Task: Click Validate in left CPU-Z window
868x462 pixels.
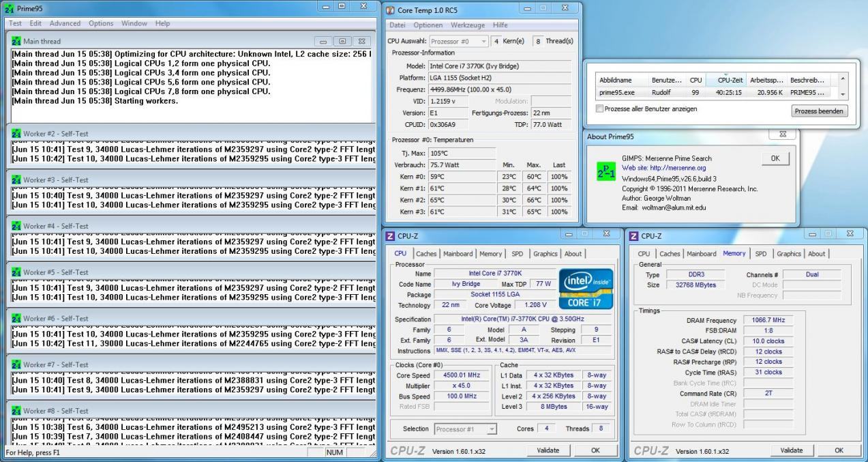Action: click(x=548, y=450)
